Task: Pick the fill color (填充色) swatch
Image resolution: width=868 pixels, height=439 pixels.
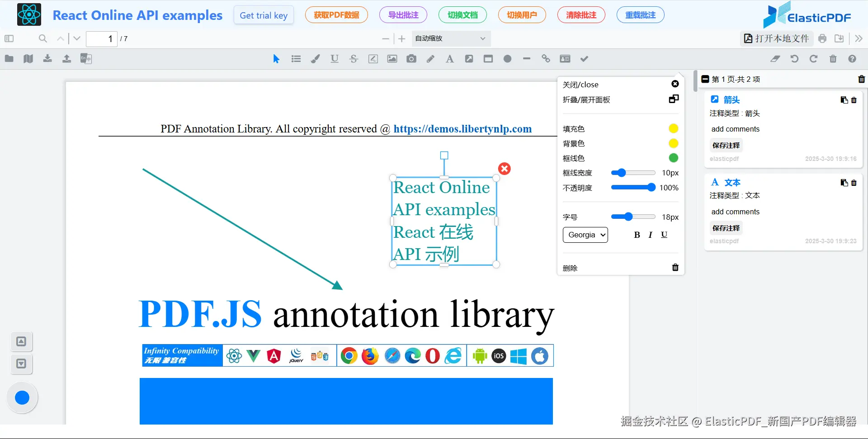Action: click(x=674, y=129)
